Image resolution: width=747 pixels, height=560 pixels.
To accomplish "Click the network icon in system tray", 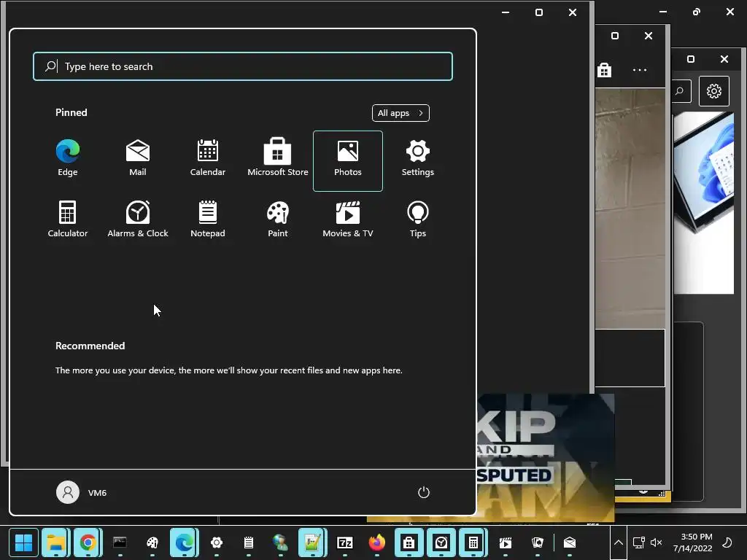I will click(x=638, y=542).
